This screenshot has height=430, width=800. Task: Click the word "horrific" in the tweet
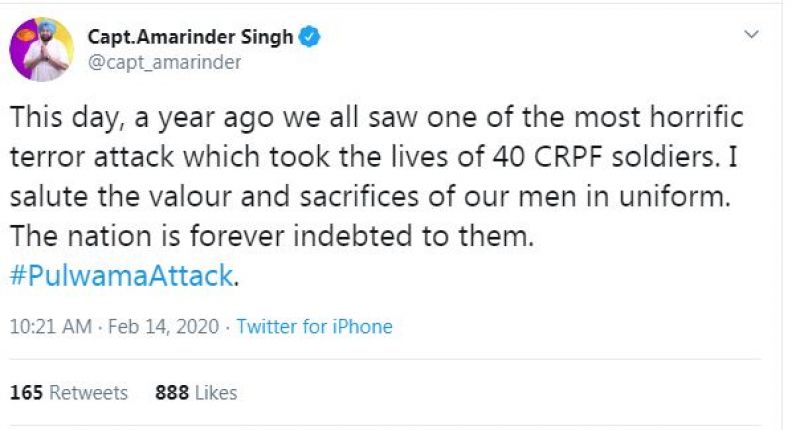click(x=696, y=117)
